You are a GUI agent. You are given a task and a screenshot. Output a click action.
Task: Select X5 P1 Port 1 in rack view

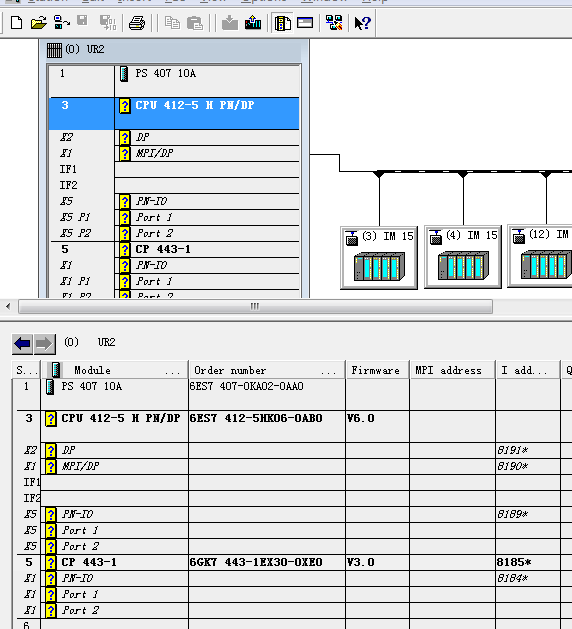click(174, 217)
